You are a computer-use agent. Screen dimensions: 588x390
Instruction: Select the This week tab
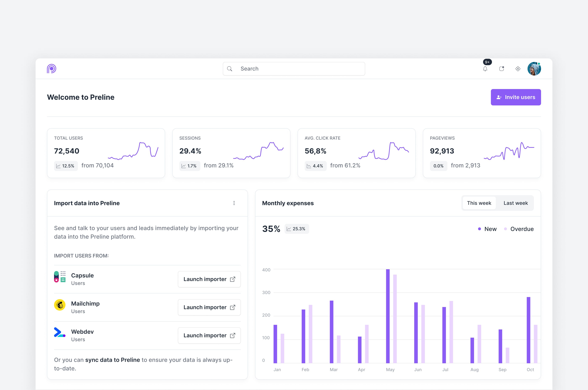click(479, 203)
